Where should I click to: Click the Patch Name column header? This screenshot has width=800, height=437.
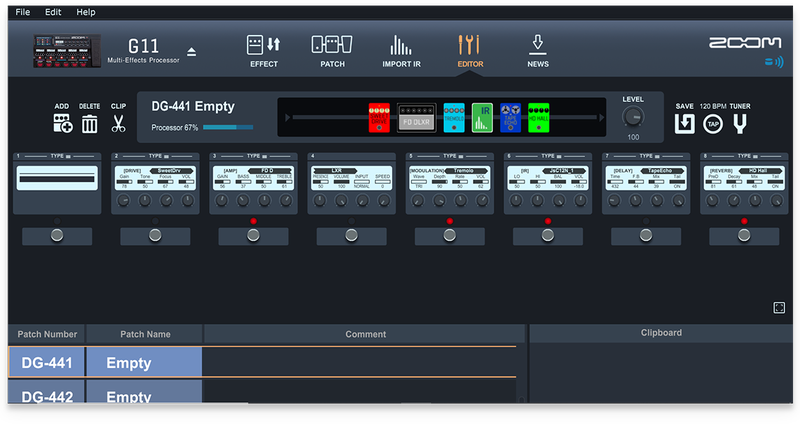(x=145, y=335)
